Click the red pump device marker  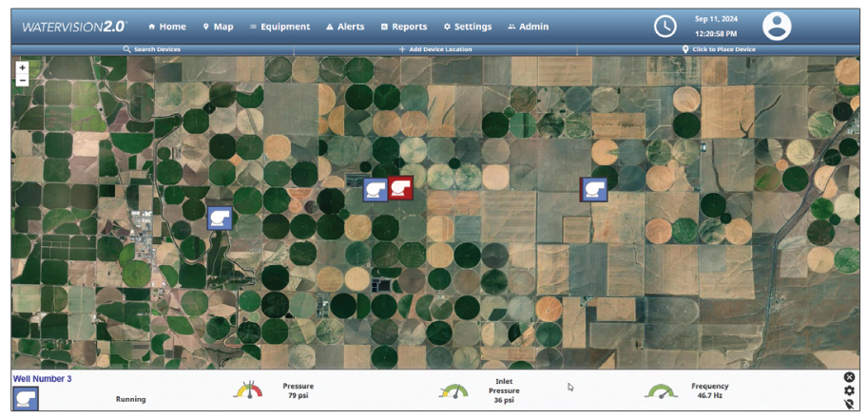(400, 188)
